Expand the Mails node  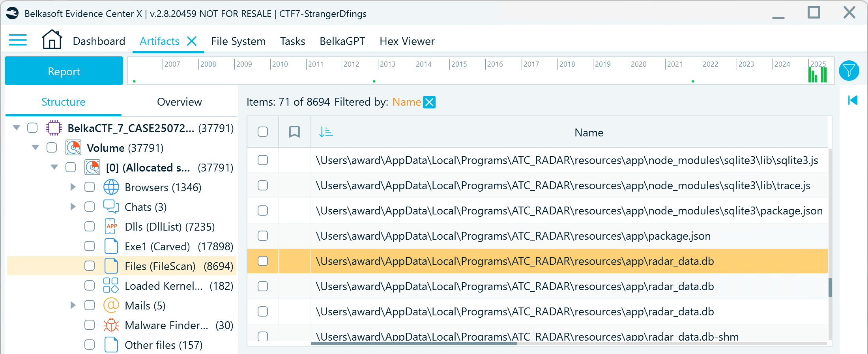(x=73, y=305)
